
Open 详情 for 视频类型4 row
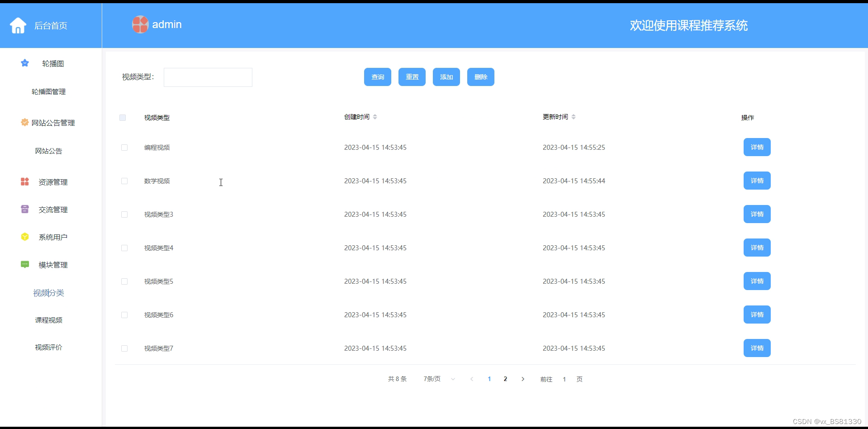pyautogui.click(x=757, y=248)
